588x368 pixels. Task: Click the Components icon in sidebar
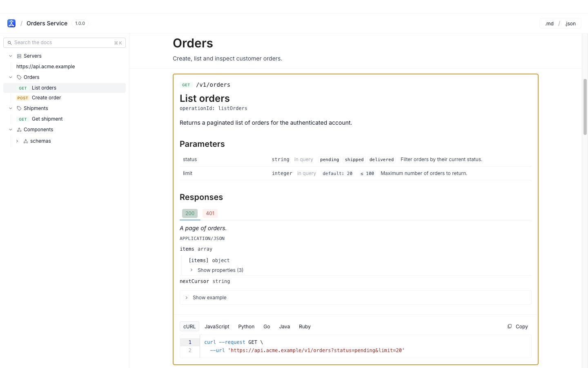[19, 130]
